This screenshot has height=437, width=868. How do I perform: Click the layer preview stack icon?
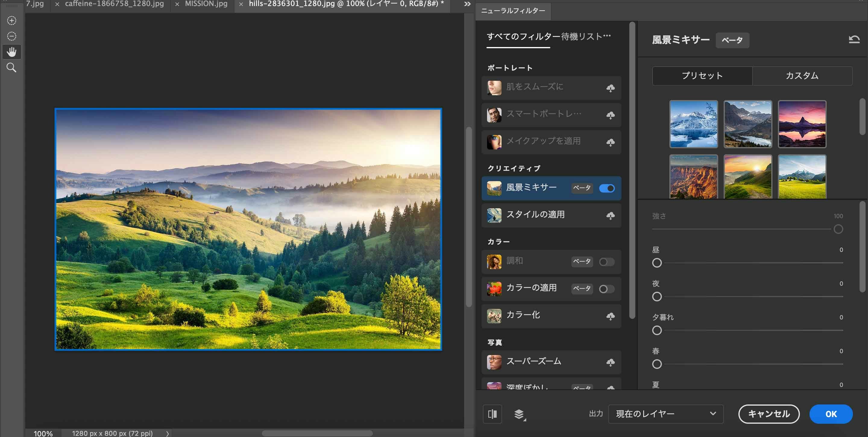point(519,414)
